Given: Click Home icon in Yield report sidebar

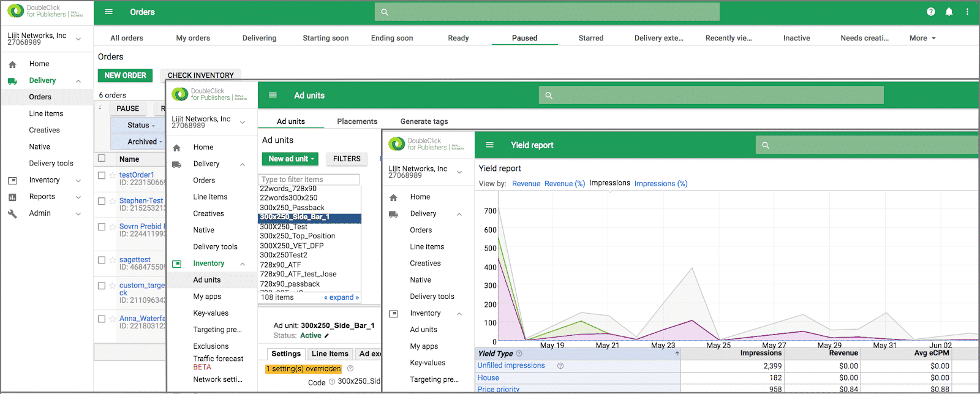Looking at the screenshot, I should (393, 197).
